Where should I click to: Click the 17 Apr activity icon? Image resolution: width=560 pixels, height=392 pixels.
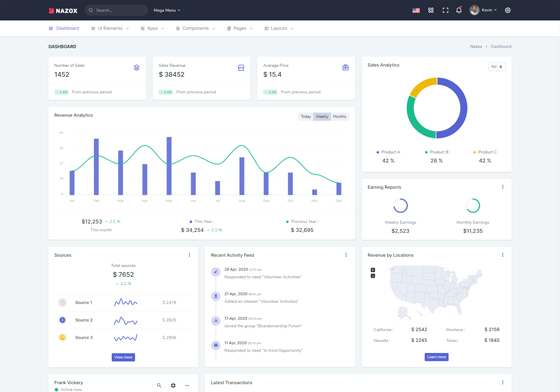[x=215, y=321]
